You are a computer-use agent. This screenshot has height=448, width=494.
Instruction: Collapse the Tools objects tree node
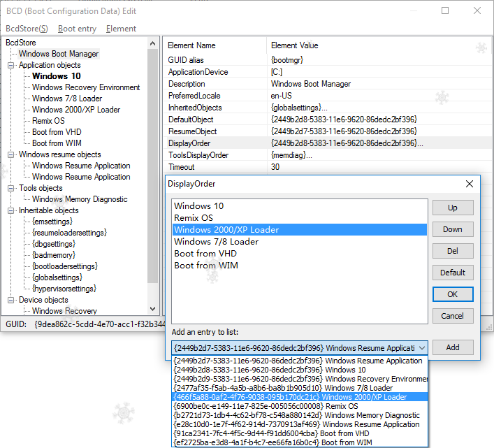tap(10, 188)
